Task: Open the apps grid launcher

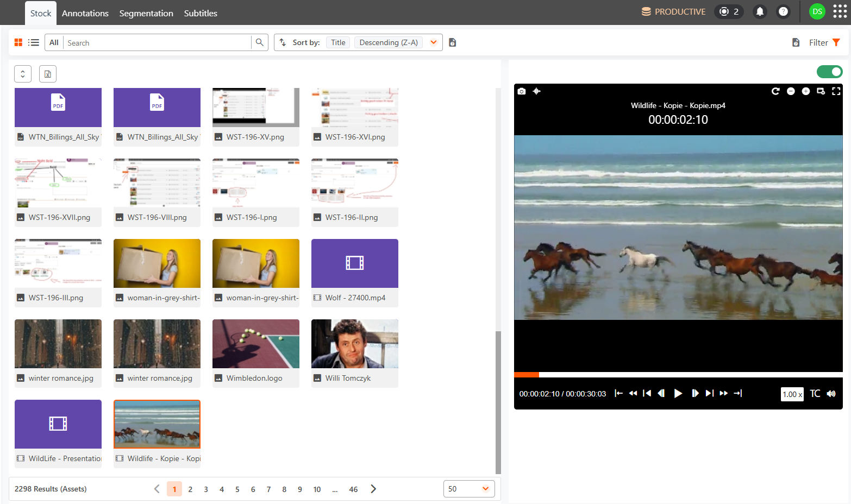Action: (x=840, y=11)
